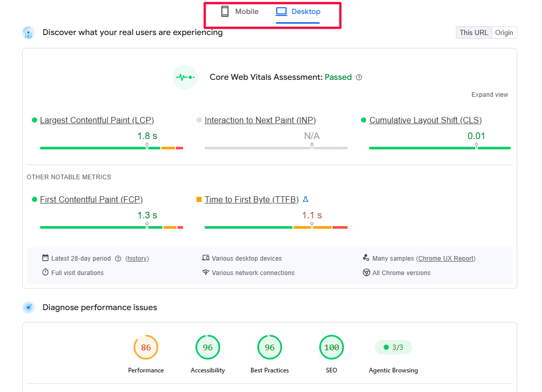The height and width of the screenshot is (392, 542).
Task: Click the Full visit durations text
Action: click(x=77, y=273)
